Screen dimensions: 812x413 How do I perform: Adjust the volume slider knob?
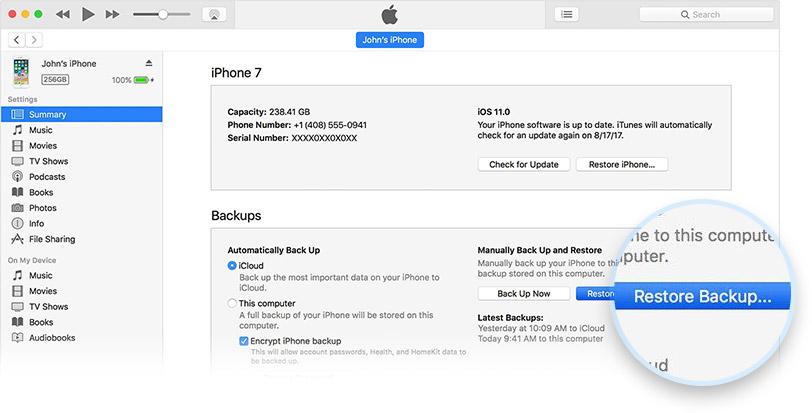pos(163,14)
